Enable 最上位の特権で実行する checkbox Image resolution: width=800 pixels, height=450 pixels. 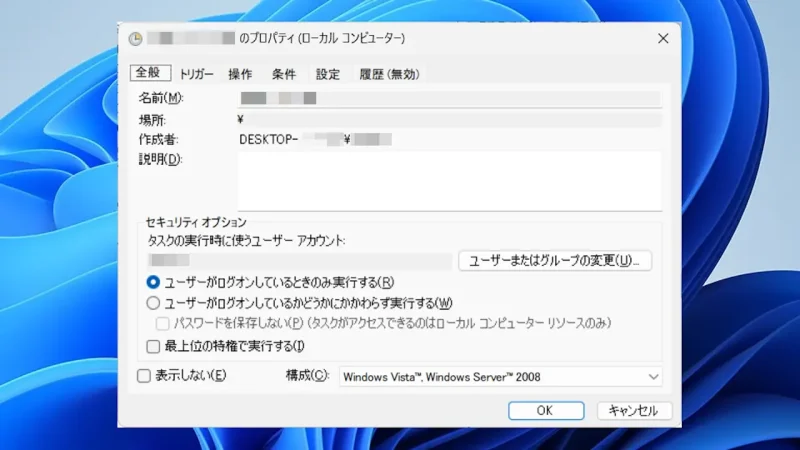click(153, 346)
